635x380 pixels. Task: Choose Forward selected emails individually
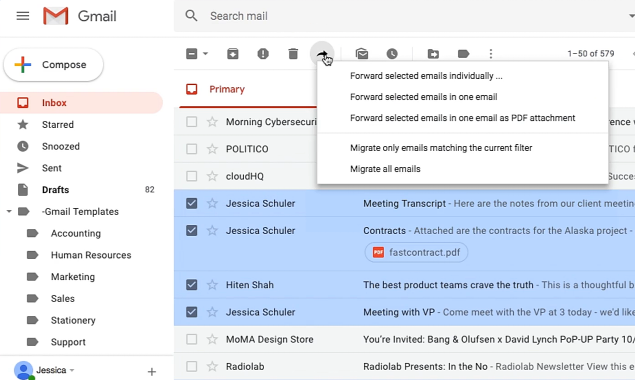point(426,76)
